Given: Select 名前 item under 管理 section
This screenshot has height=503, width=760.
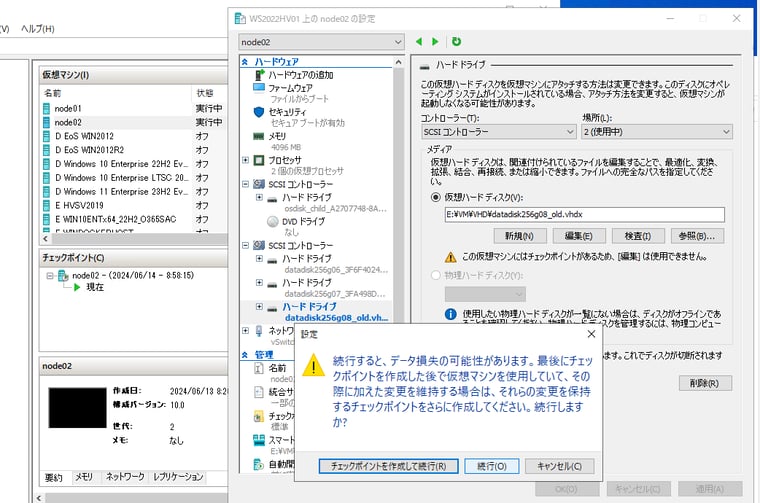Looking at the screenshot, I should point(277,368).
